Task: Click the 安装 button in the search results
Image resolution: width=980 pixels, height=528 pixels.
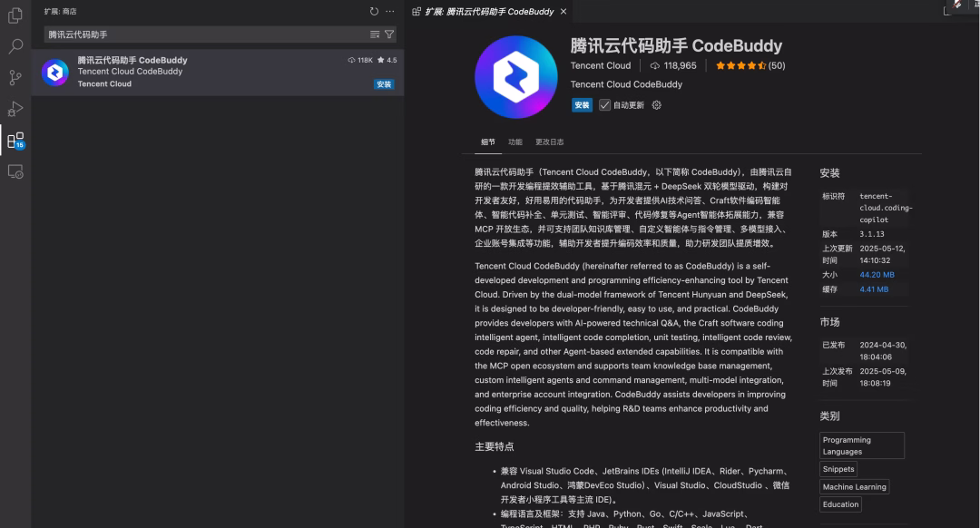Action: [384, 83]
